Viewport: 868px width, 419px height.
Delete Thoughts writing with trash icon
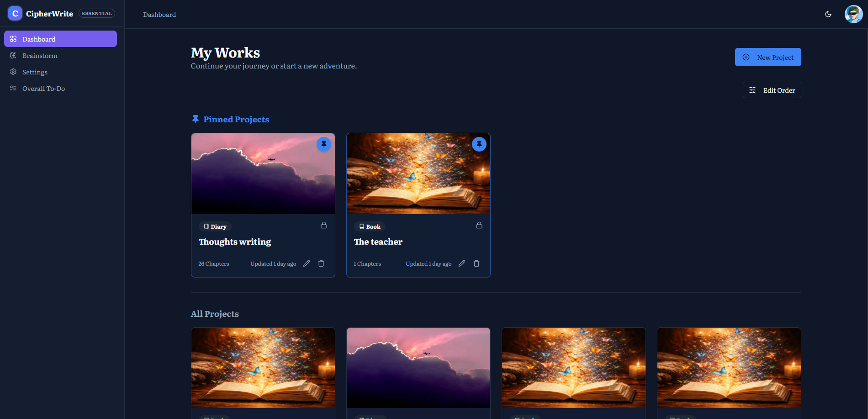(x=321, y=263)
